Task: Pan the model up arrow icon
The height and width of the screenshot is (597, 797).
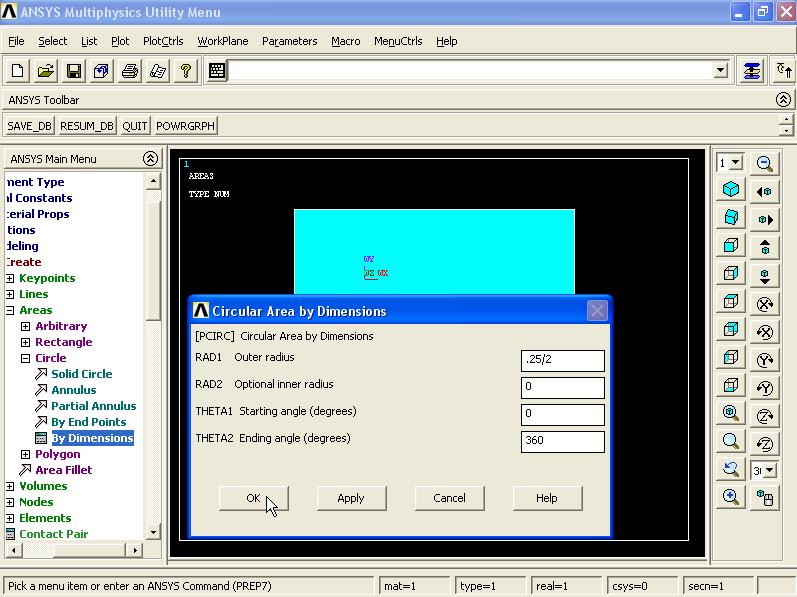Action: tap(764, 248)
